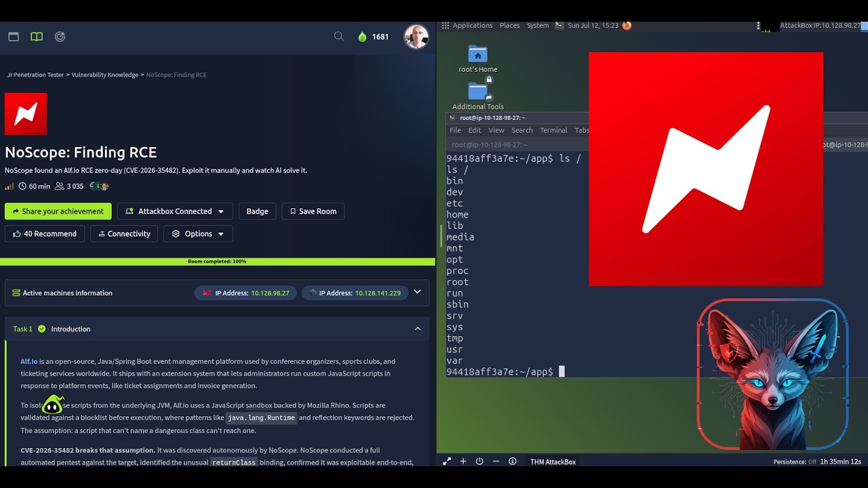Open the terminal Search menu
Viewport: 868px width, 488px height.
[521, 130]
